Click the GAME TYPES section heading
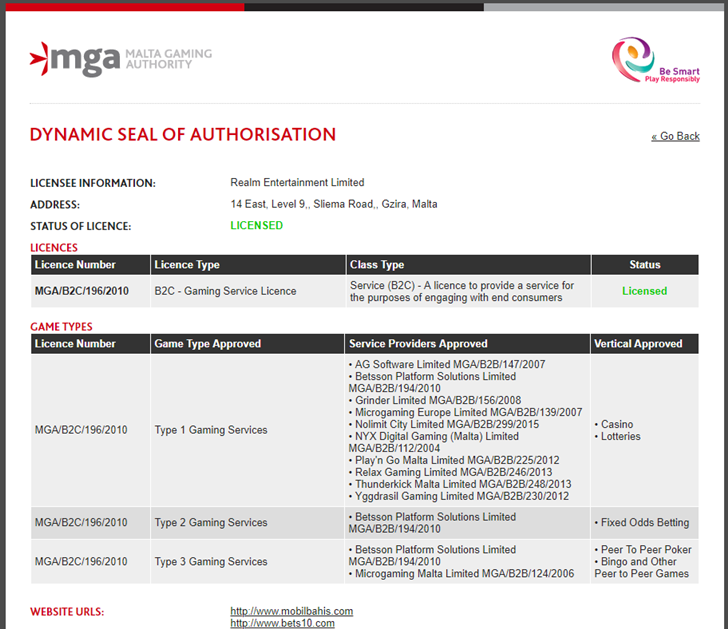 click(61, 326)
